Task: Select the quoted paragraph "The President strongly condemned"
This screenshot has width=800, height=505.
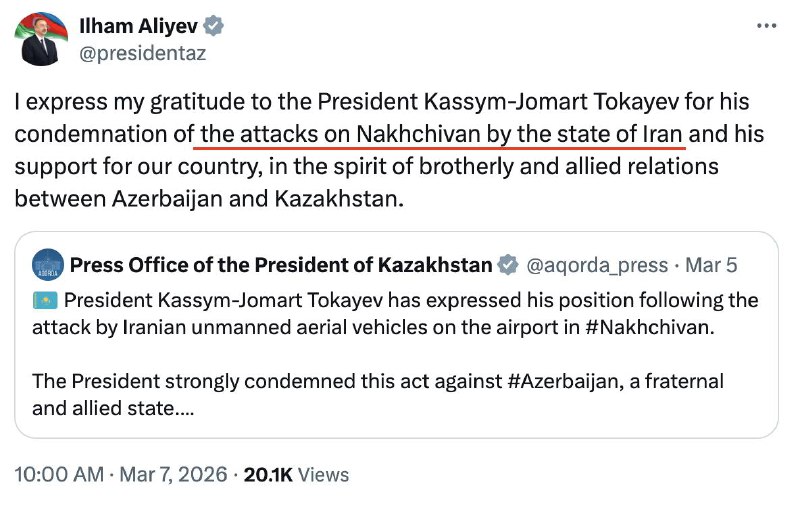Action: pos(378,395)
